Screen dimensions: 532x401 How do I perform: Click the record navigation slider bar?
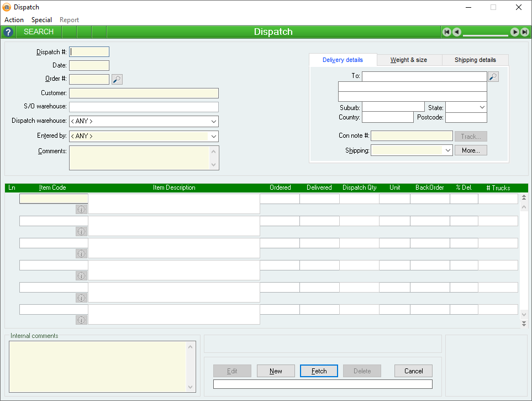pos(485,34)
